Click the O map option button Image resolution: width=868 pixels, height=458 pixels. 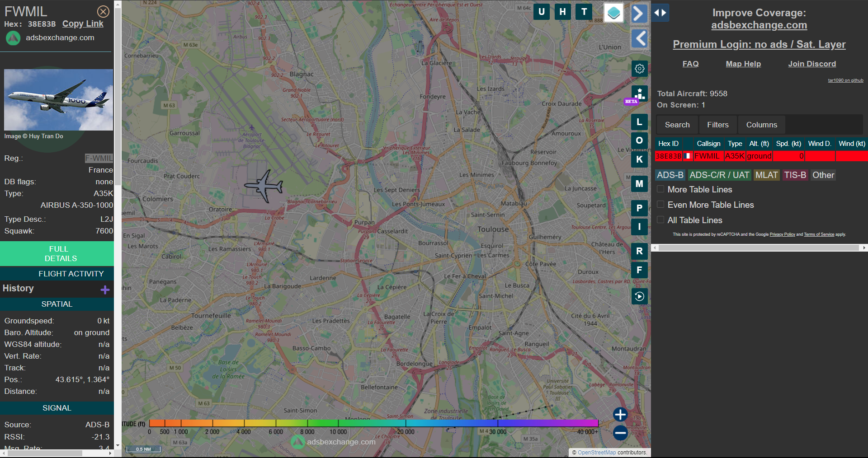pyautogui.click(x=639, y=140)
